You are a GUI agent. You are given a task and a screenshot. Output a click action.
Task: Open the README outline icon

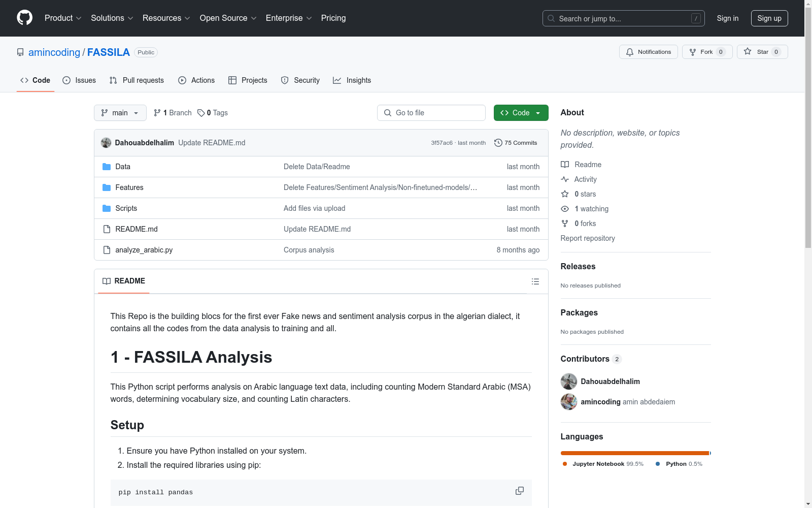pos(535,281)
